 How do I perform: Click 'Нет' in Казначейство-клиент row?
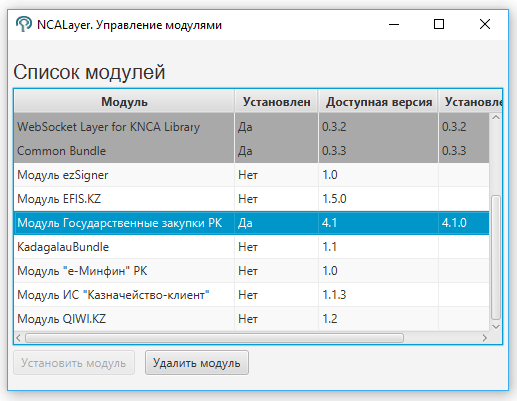point(248,295)
